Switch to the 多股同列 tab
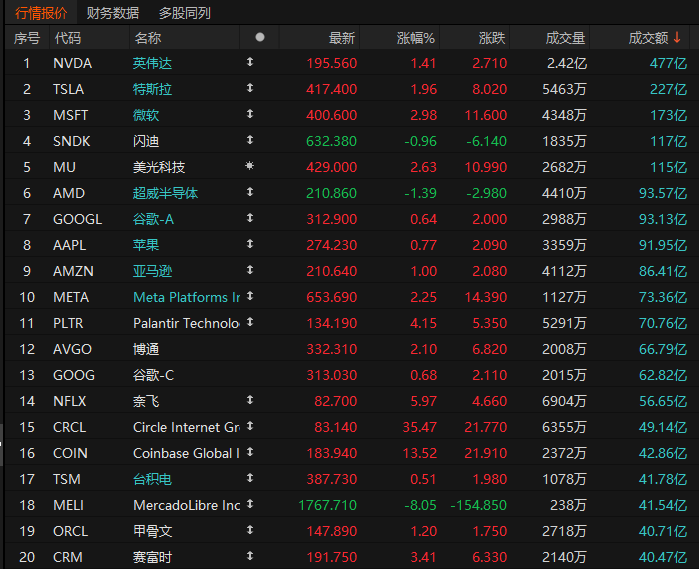699x569 pixels. click(185, 13)
